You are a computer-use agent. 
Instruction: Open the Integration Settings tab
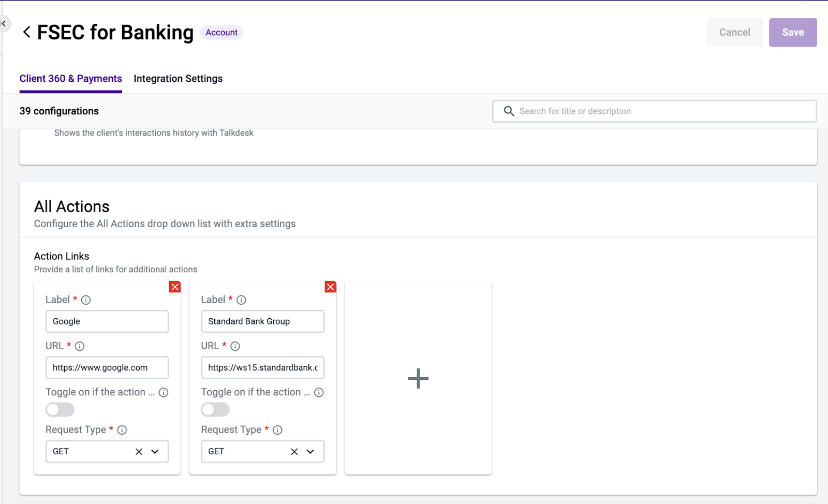point(178,79)
